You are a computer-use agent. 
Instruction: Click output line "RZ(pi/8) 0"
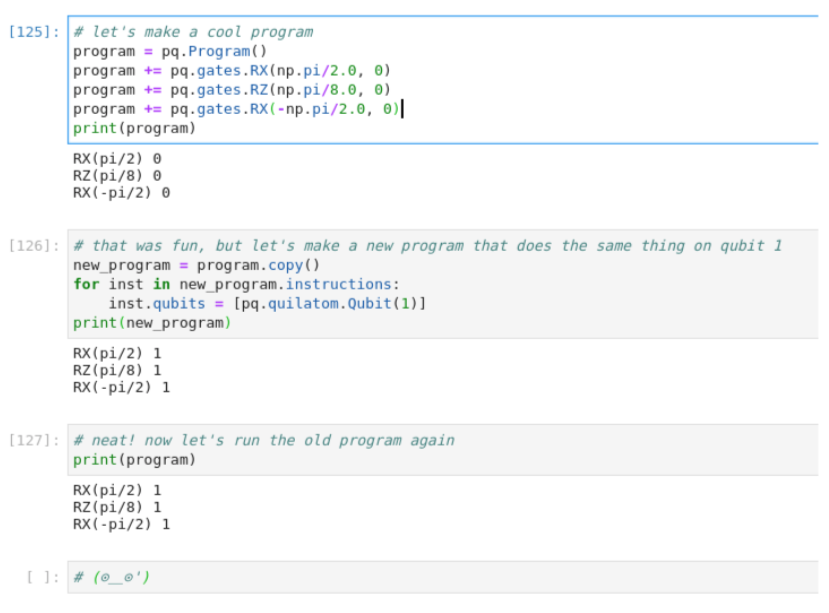pyautogui.click(x=117, y=176)
